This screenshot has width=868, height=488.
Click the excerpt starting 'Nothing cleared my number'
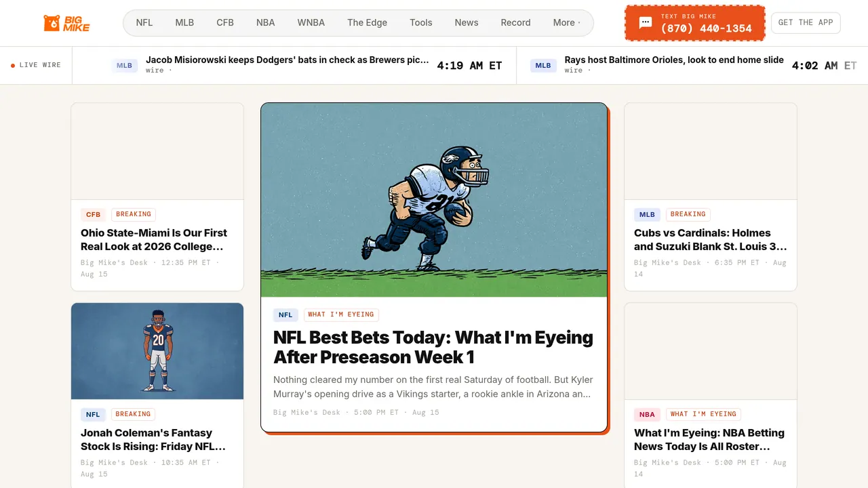point(433,386)
